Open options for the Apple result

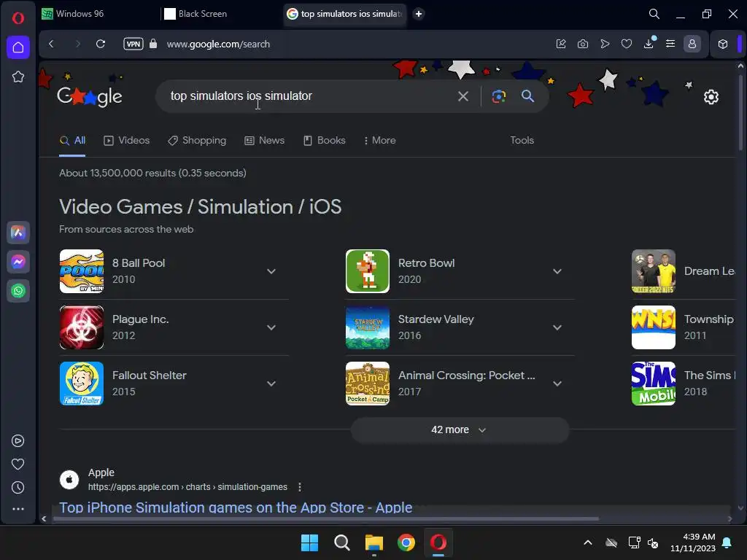pyautogui.click(x=300, y=487)
